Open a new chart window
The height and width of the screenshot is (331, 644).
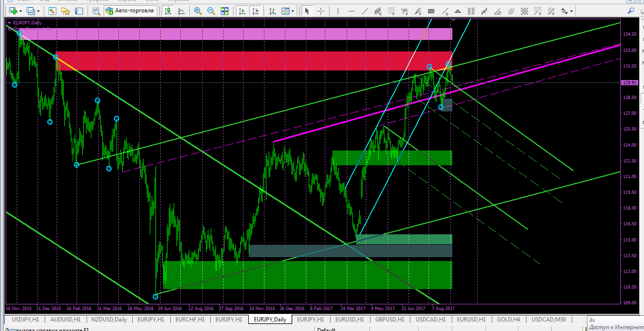click(x=13, y=10)
